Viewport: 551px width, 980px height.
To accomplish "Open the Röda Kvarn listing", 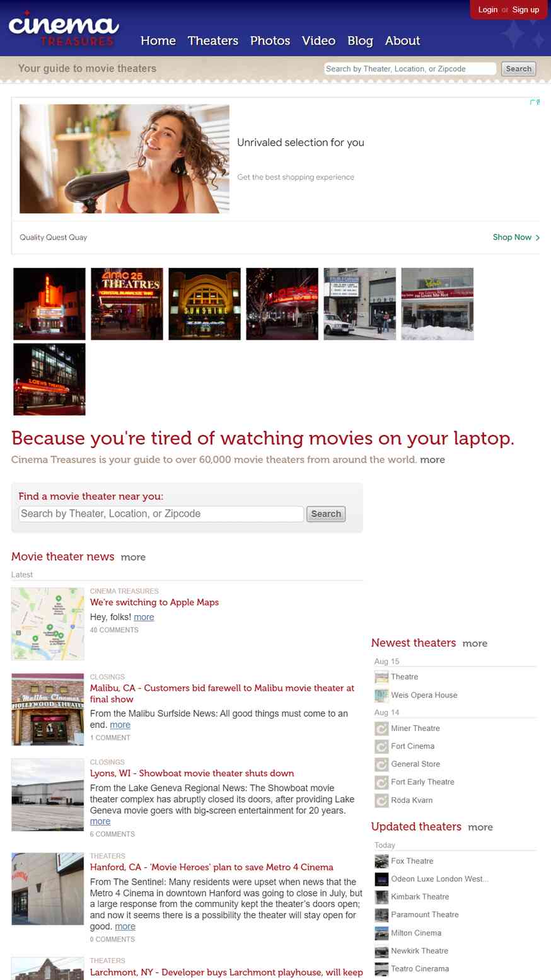I will (x=412, y=800).
